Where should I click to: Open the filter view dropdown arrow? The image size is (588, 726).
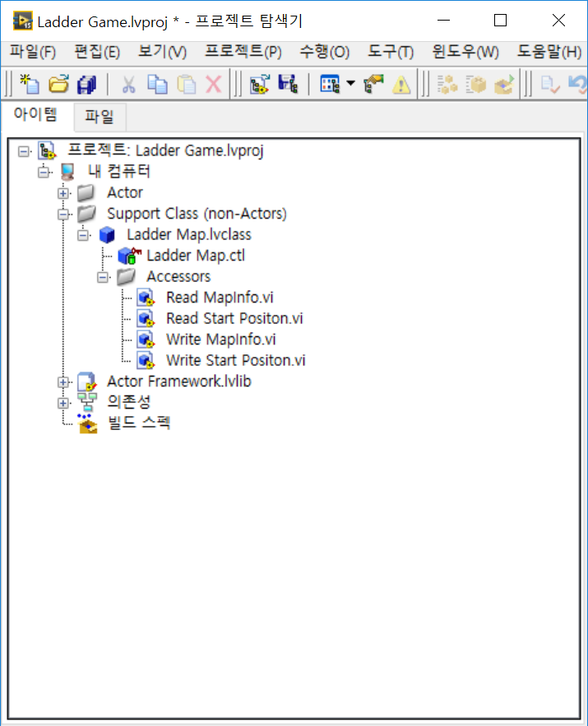click(350, 83)
